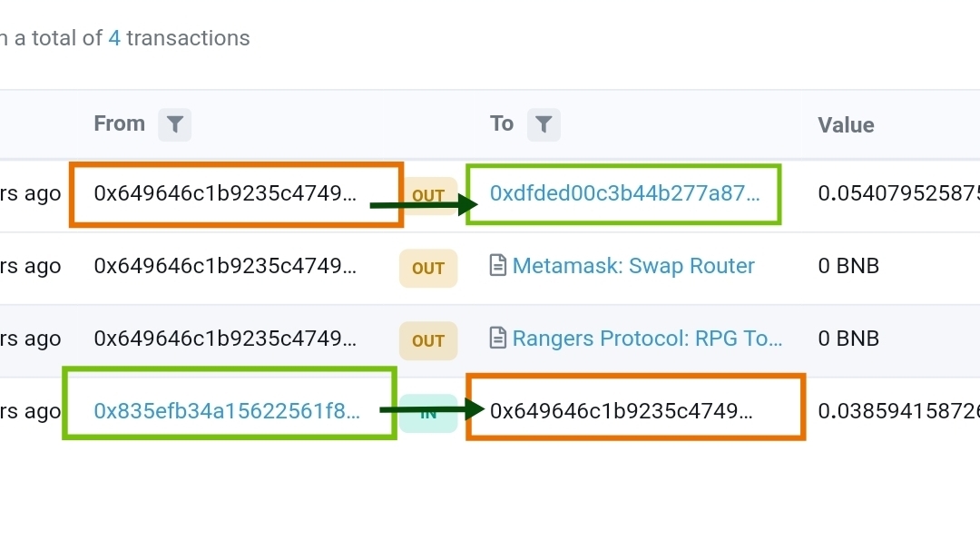This screenshot has height=550, width=980.
Task: Open the Metamask: Swap Router link
Action: click(x=633, y=266)
